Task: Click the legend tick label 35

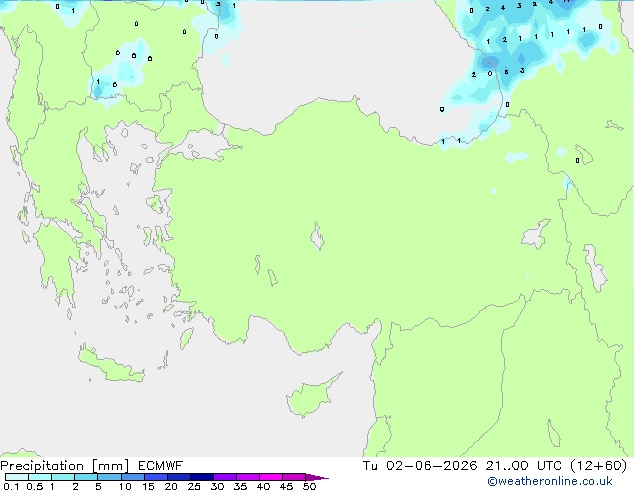Action: [240, 486]
